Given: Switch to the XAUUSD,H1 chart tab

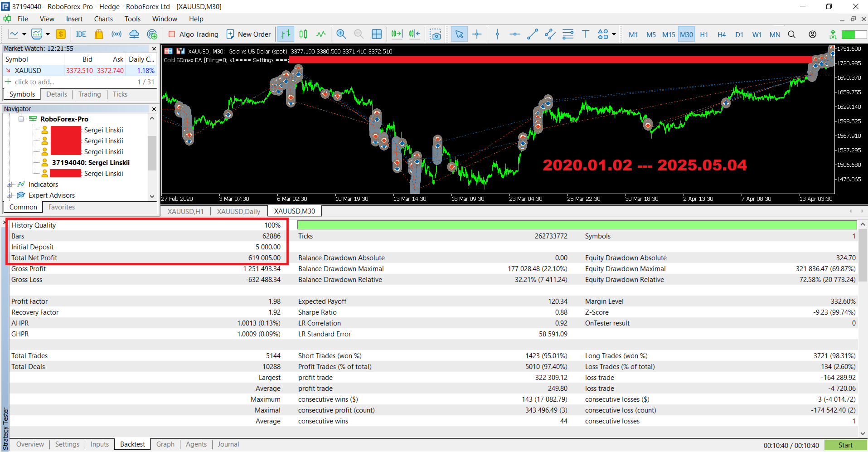Looking at the screenshot, I should coord(185,211).
